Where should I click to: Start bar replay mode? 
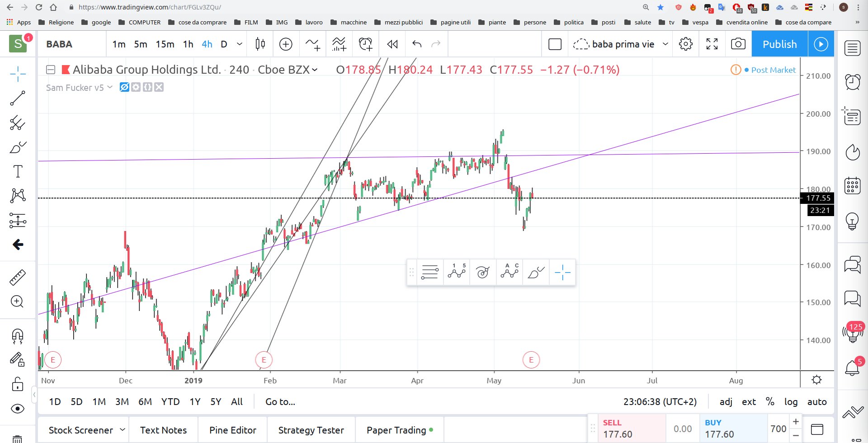click(392, 44)
